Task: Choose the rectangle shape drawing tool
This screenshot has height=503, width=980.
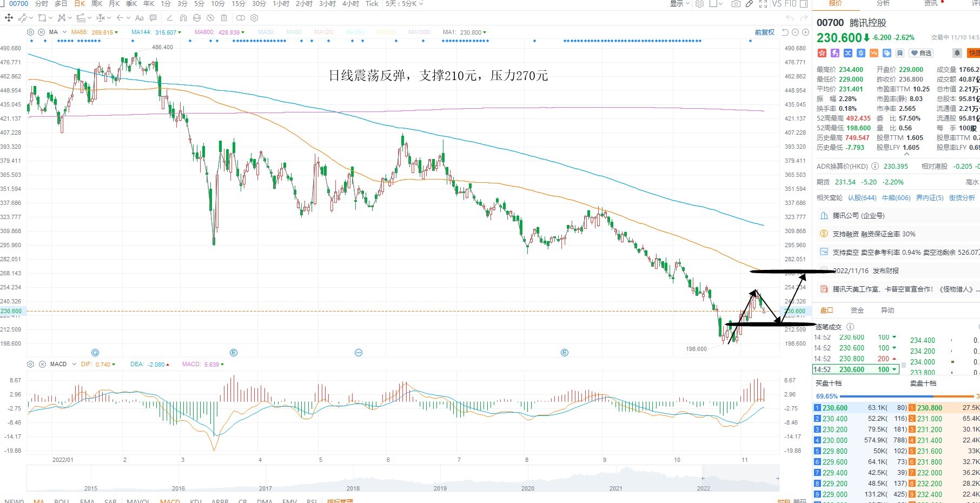Action: (x=42, y=18)
